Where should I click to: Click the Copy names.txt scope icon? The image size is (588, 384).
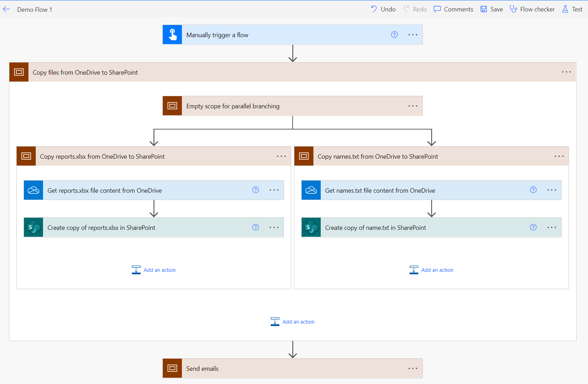(304, 156)
